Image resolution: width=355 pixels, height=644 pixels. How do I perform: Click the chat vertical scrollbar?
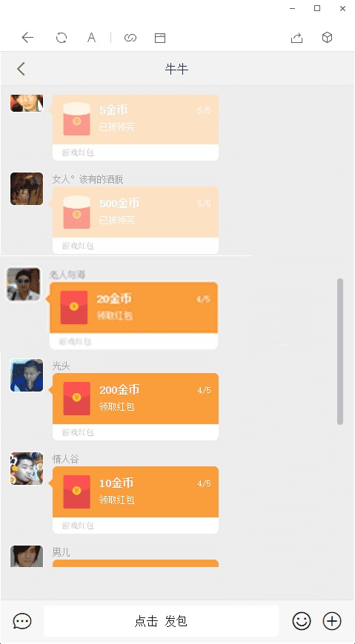[340, 351]
